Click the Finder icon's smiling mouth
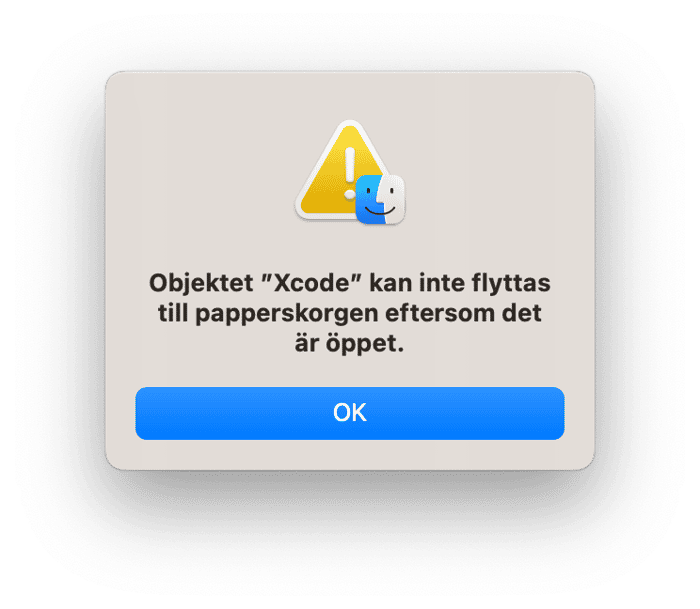This screenshot has width=700, height=609. (x=380, y=210)
